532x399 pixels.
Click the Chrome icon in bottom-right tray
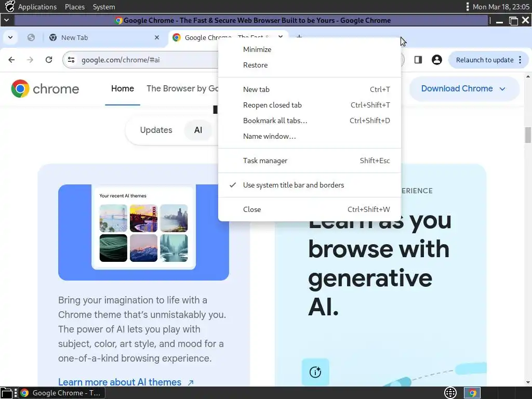(472, 393)
